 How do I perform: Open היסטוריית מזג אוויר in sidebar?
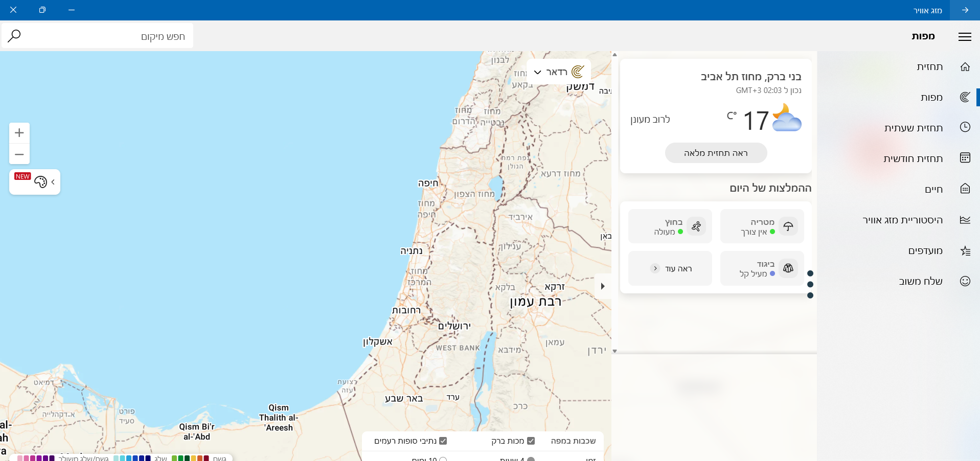pos(902,220)
